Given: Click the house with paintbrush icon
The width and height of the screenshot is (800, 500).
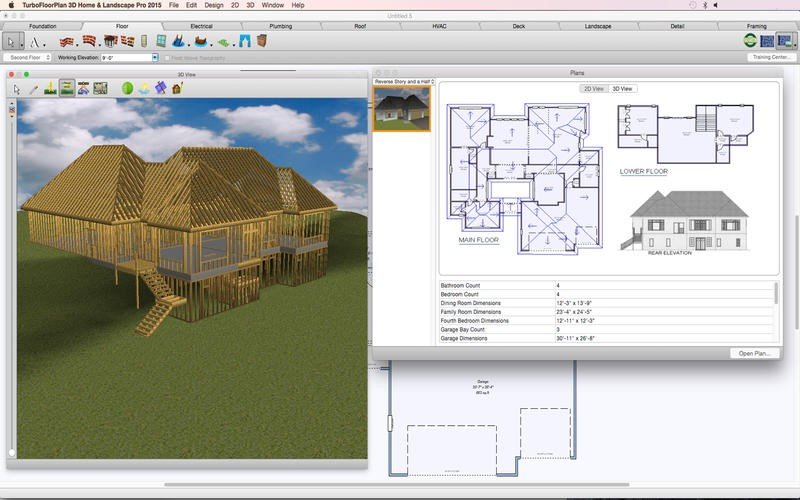Looking at the screenshot, I should point(177,88).
